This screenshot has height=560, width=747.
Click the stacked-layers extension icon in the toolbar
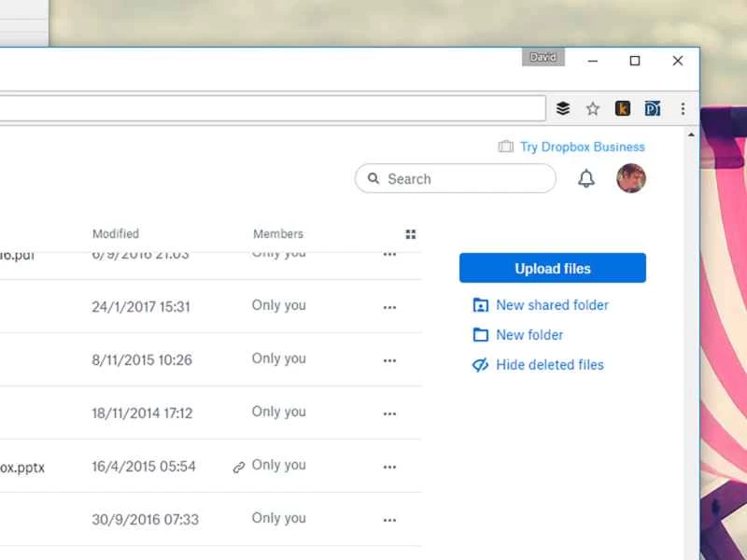coord(562,107)
